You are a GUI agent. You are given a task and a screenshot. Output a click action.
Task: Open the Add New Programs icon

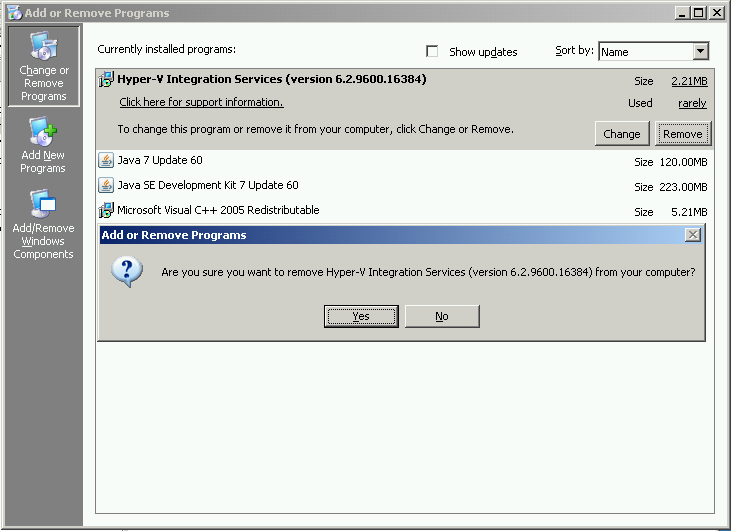pos(43,132)
